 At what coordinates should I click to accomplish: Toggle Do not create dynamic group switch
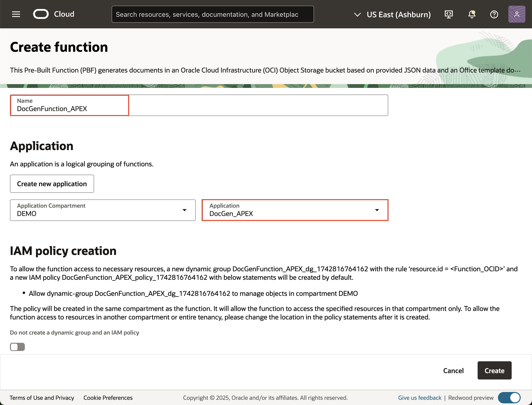click(x=17, y=347)
